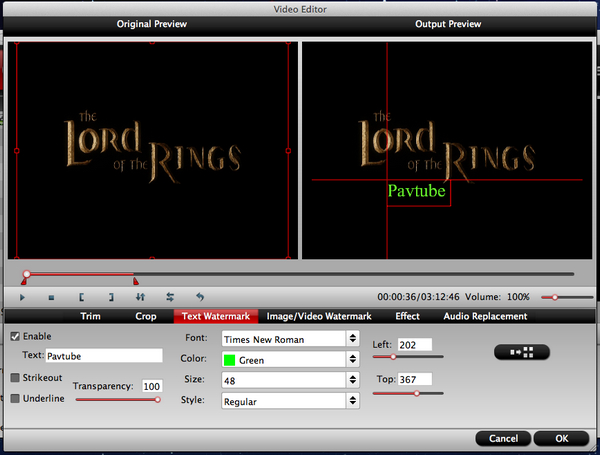Screen dimensions: 600x455
Task: Click the Top value field 367
Action: [415, 379]
